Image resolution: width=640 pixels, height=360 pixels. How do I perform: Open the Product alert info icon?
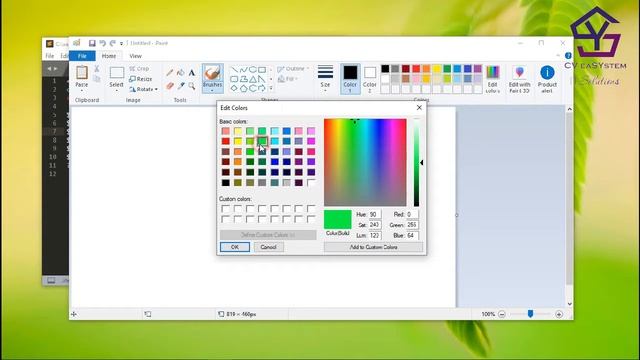coord(547,73)
